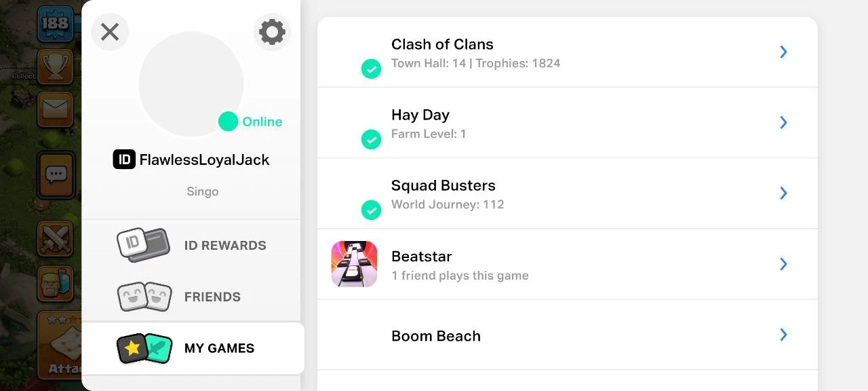This screenshot has width=868, height=391.
Task: Expand the Boom Beach row chevron
Action: pyautogui.click(x=783, y=335)
